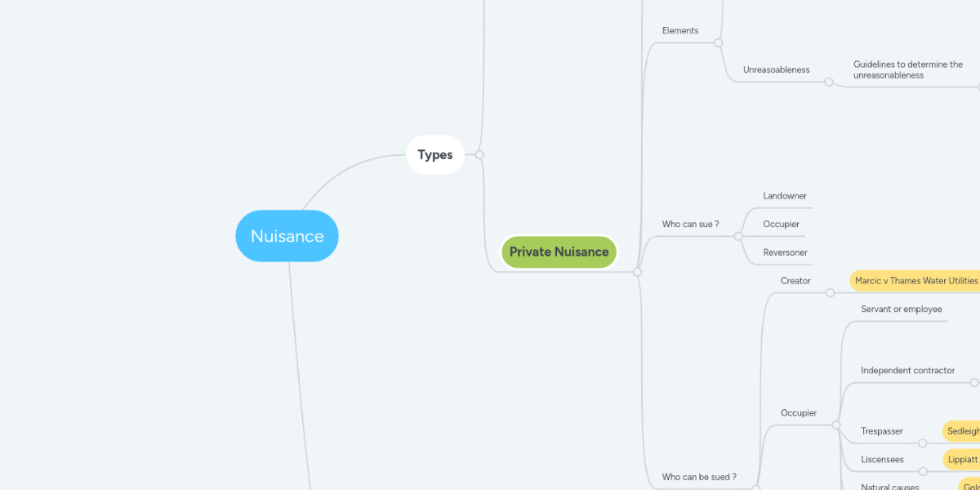
Task: Click the Unreasoableness node
Action: pyautogui.click(x=773, y=69)
